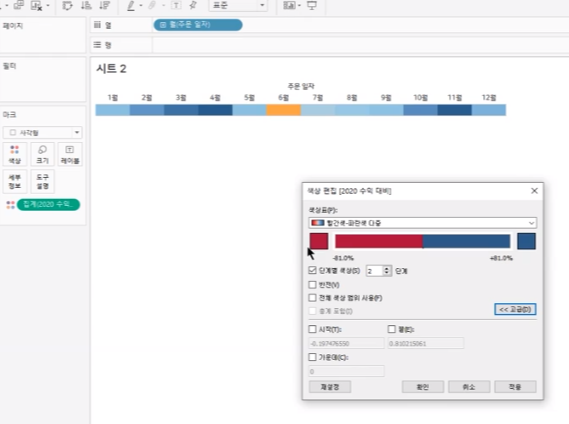This screenshot has width=569, height=424.
Task: Check the 시작 start value checkbox
Action: [x=312, y=329]
